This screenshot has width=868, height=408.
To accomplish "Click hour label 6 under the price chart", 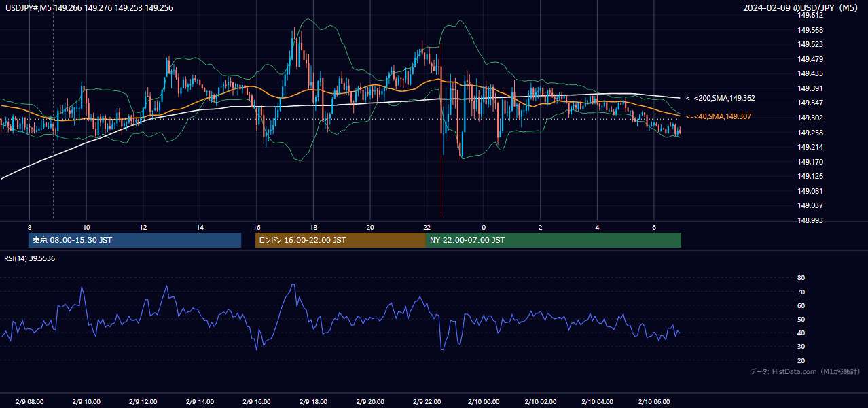I will [654, 227].
